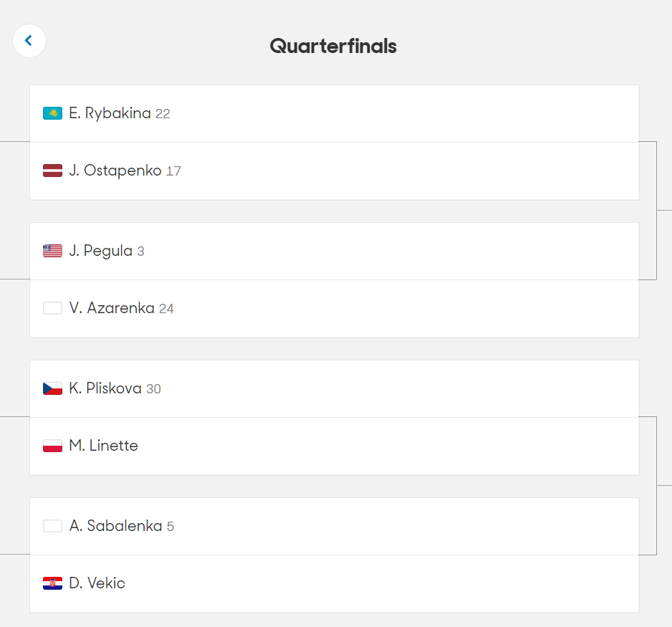Select D. Vekic player name

tap(97, 583)
